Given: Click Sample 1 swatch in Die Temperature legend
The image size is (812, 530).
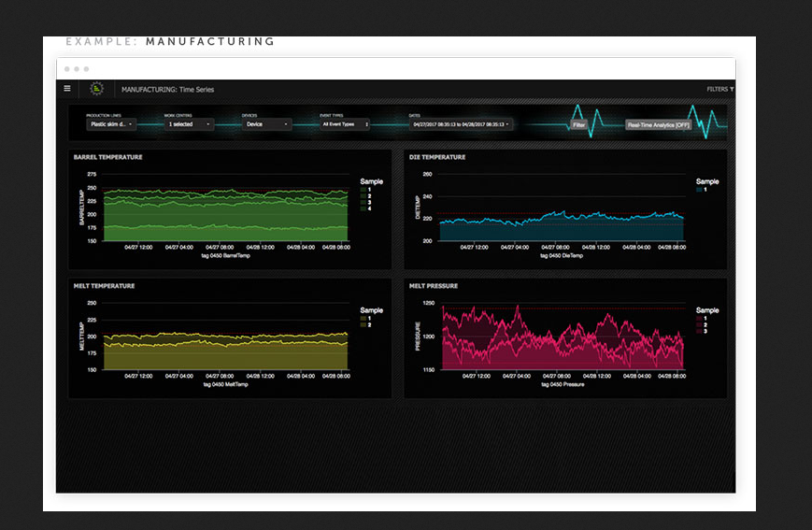Looking at the screenshot, I should [x=700, y=190].
